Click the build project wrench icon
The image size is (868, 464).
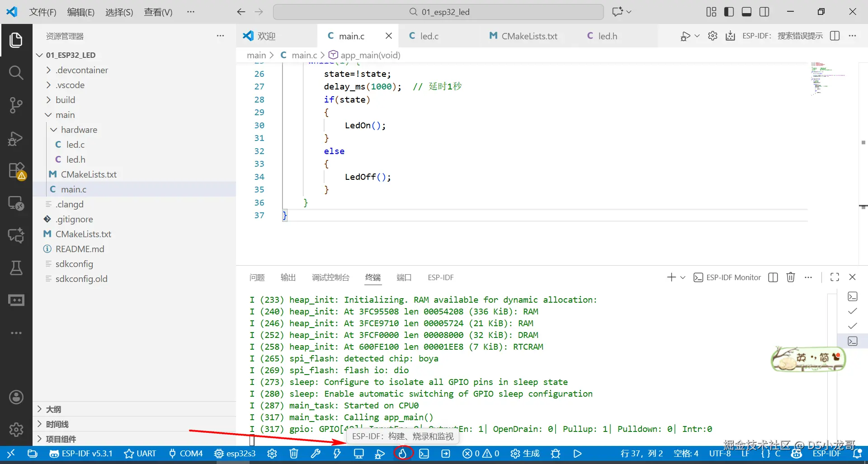[x=316, y=453]
